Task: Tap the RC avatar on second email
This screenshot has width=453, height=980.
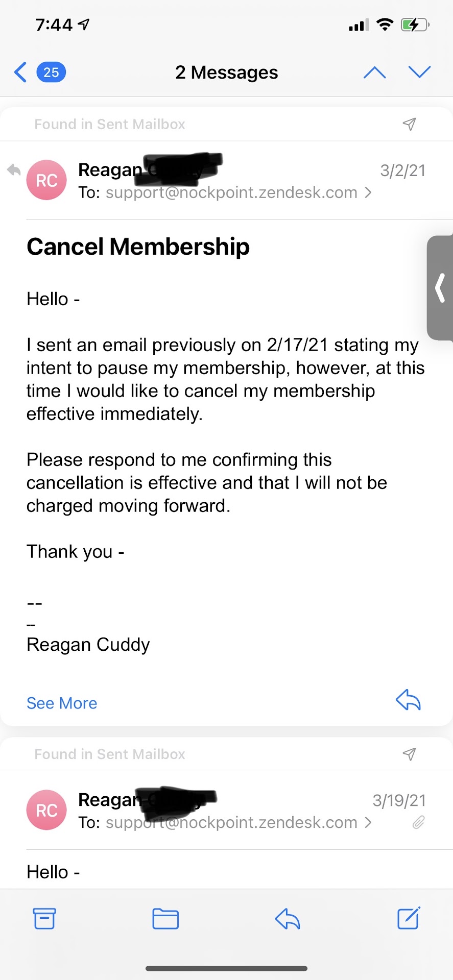Action: (x=46, y=810)
